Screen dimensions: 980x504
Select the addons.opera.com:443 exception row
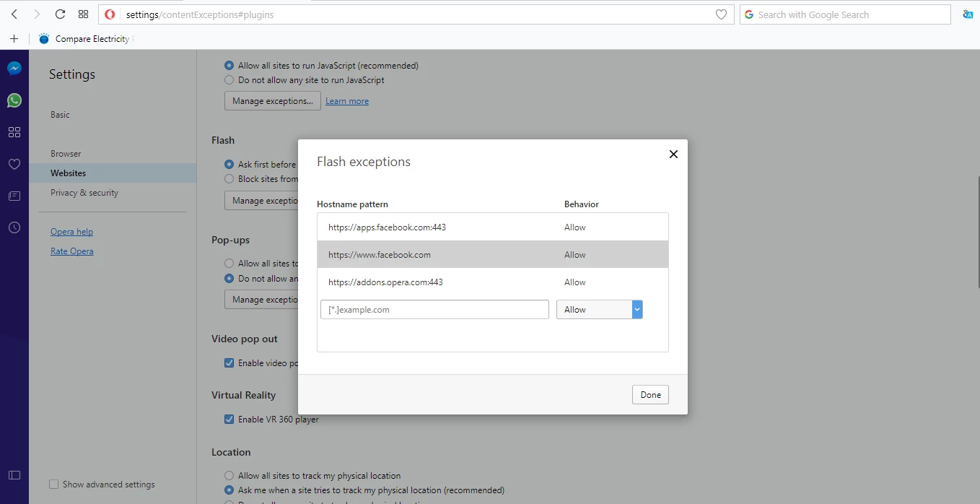pyautogui.click(x=493, y=282)
